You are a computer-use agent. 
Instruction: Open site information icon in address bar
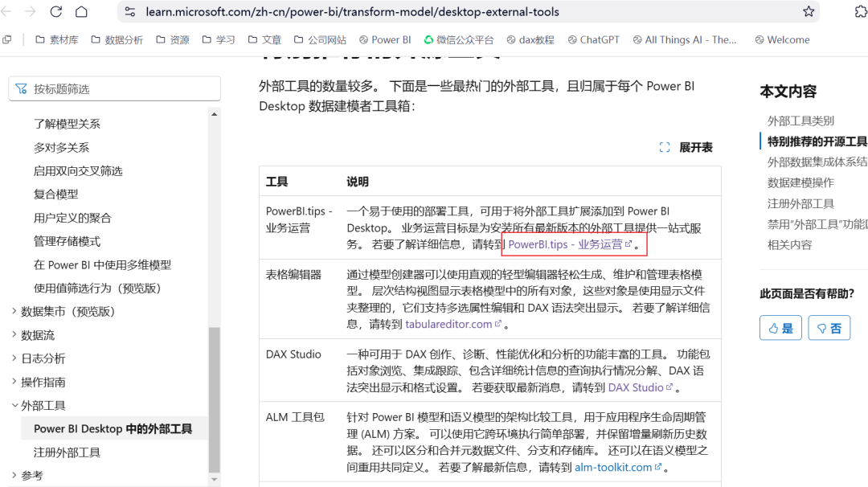point(130,11)
